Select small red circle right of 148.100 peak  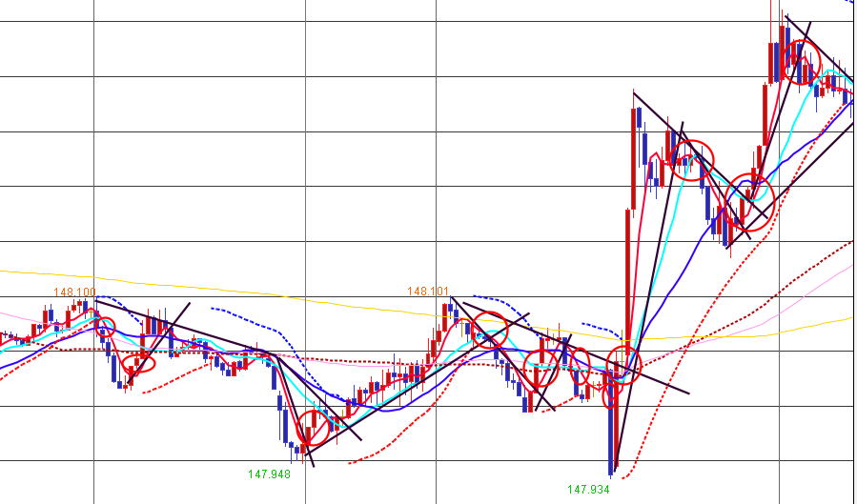coord(105,329)
